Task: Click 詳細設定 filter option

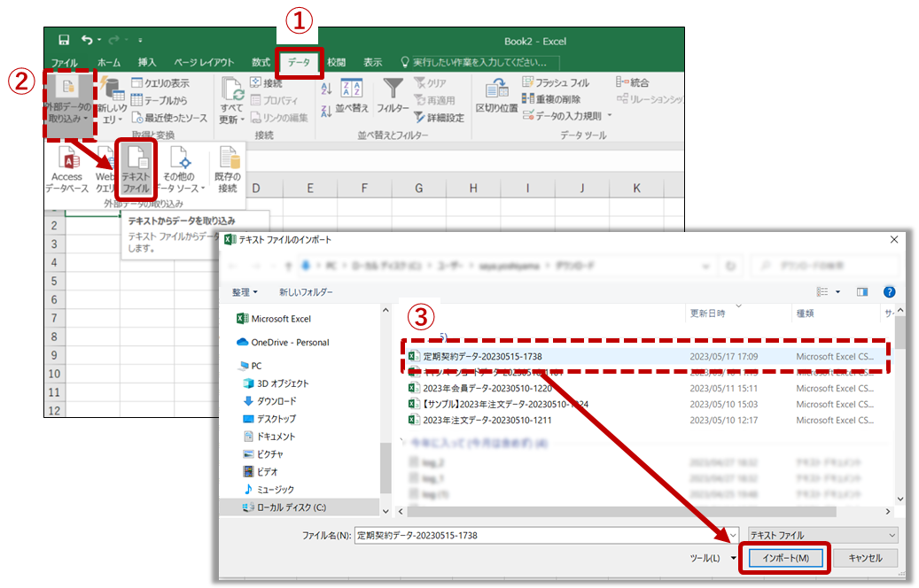Action: tap(439, 118)
